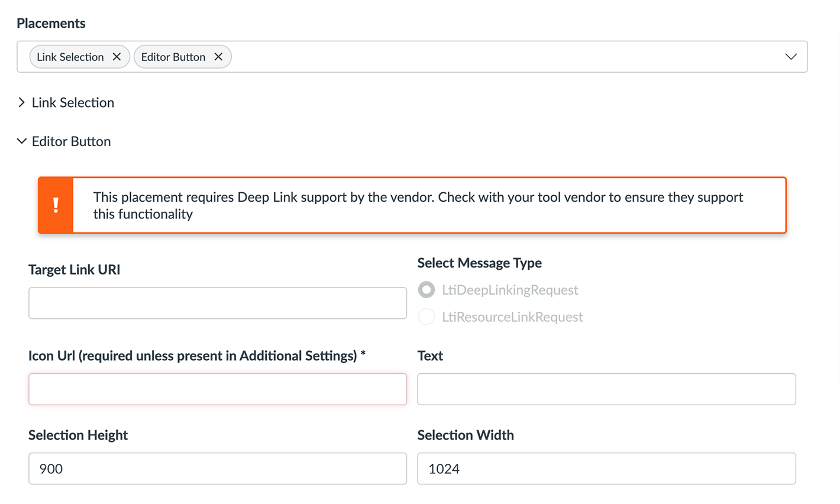Screen dimensions: 840x504
Task: Click the Icon Url input field
Action: (218, 389)
